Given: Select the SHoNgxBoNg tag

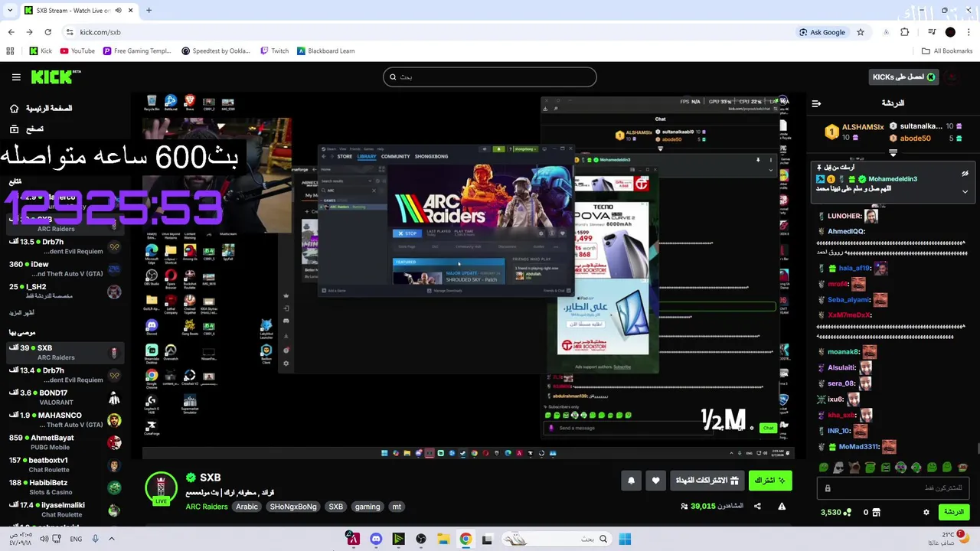Looking at the screenshot, I should point(293,507).
